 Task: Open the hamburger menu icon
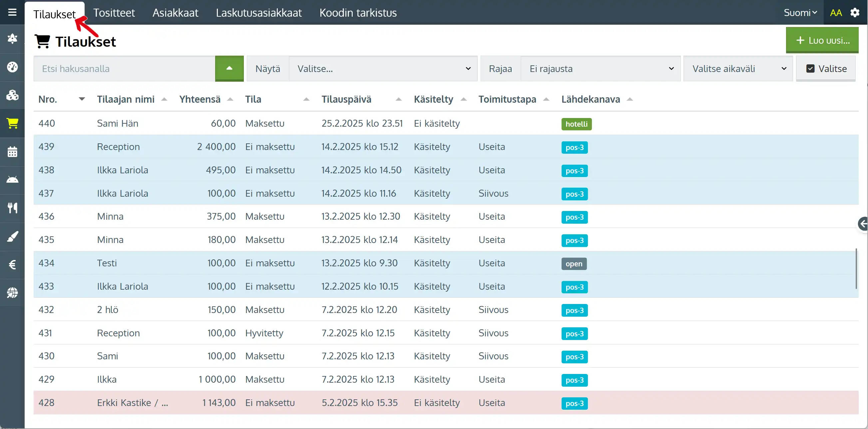(12, 12)
